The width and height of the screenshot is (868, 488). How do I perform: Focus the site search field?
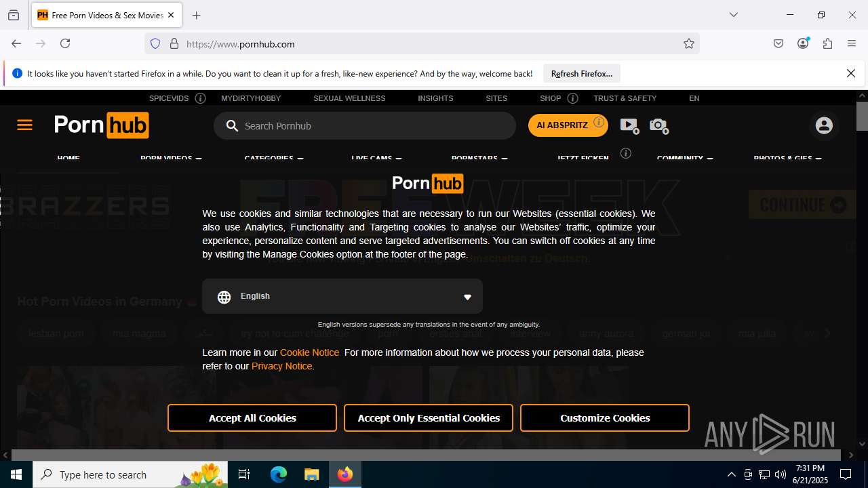tap(365, 126)
